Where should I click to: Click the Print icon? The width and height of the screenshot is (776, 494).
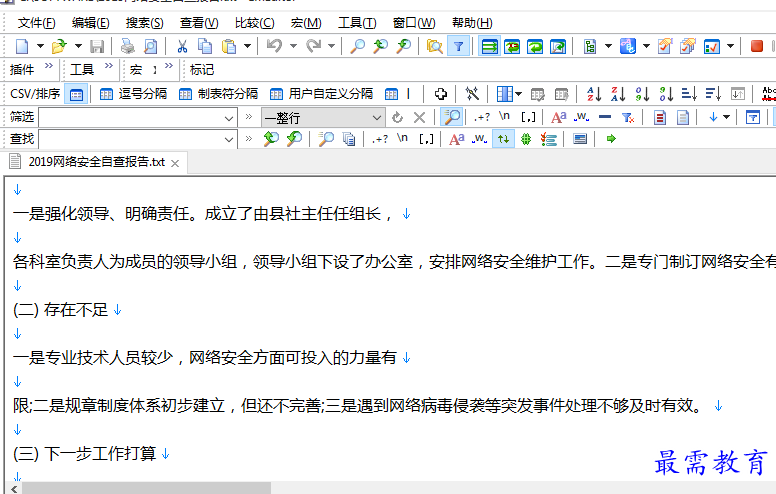(x=128, y=47)
